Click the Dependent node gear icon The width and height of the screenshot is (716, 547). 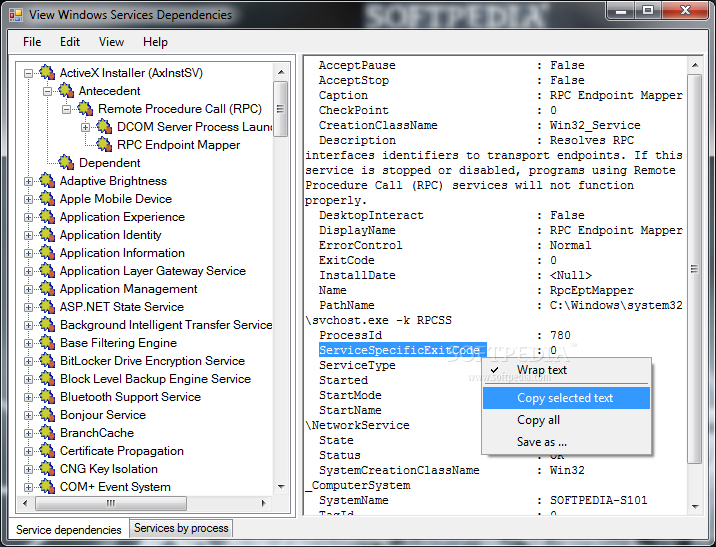click(x=66, y=163)
